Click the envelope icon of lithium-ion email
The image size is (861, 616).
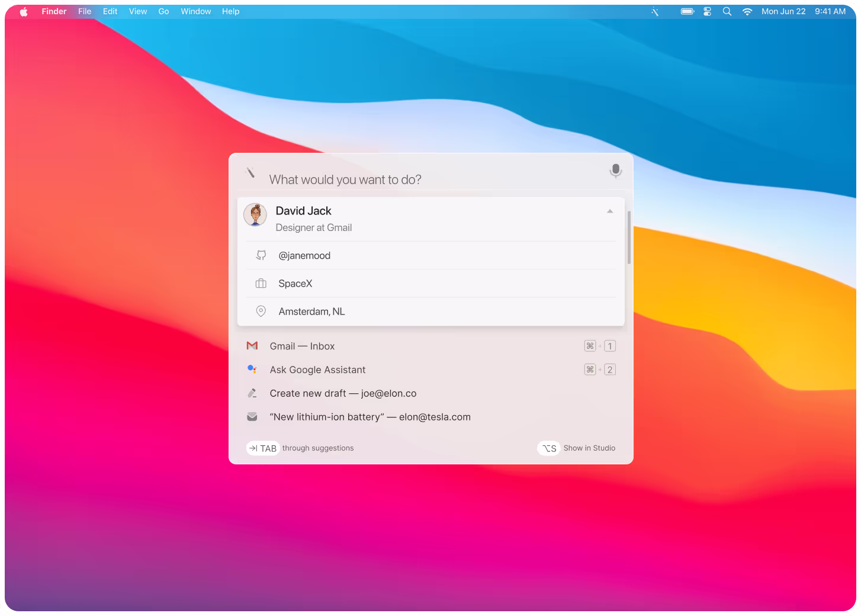click(252, 417)
